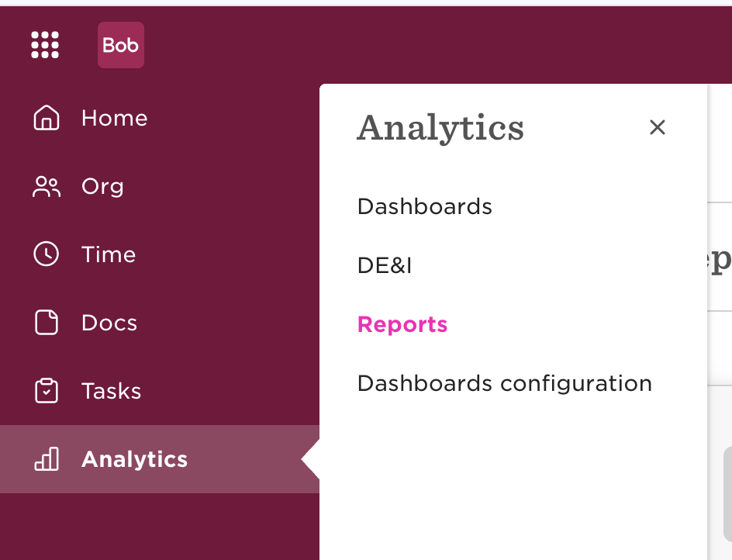This screenshot has height=560, width=732.
Task: Select the house icon for Home
Action: 47,117
